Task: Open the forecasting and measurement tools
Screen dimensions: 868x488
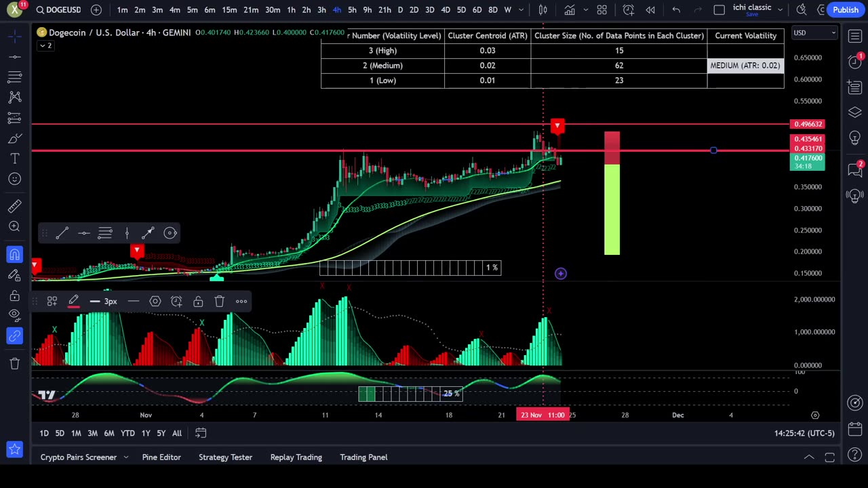Action: click(14, 118)
